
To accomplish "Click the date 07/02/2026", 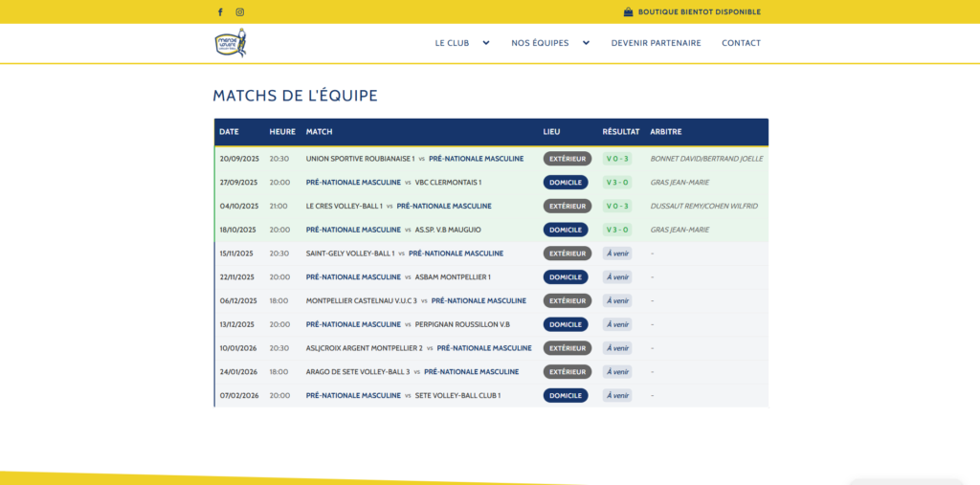I will pyautogui.click(x=238, y=396).
